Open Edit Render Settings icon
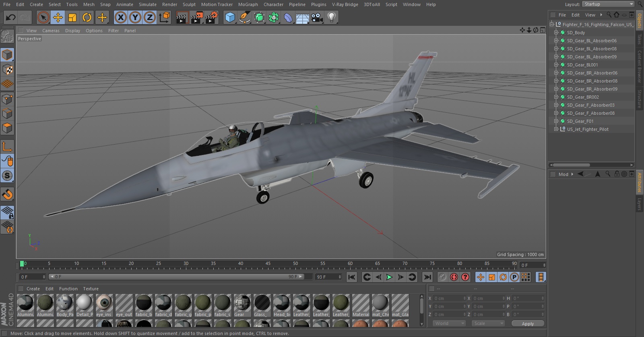 click(212, 17)
